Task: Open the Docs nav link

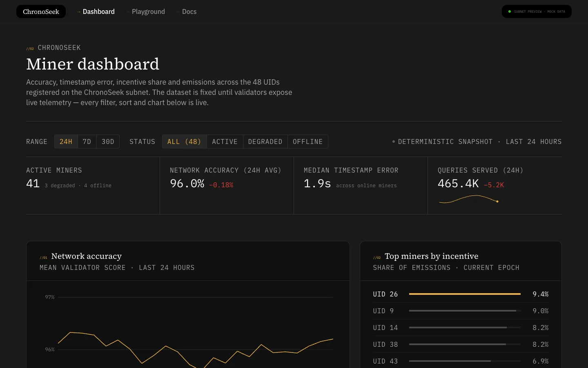Action: click(187, 11)
